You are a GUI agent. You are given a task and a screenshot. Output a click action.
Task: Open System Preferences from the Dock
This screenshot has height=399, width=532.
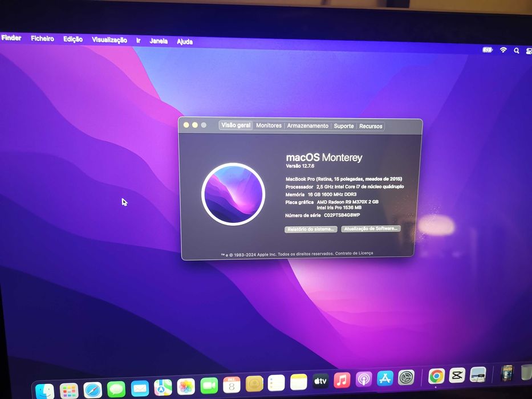[x=406, y=377]
